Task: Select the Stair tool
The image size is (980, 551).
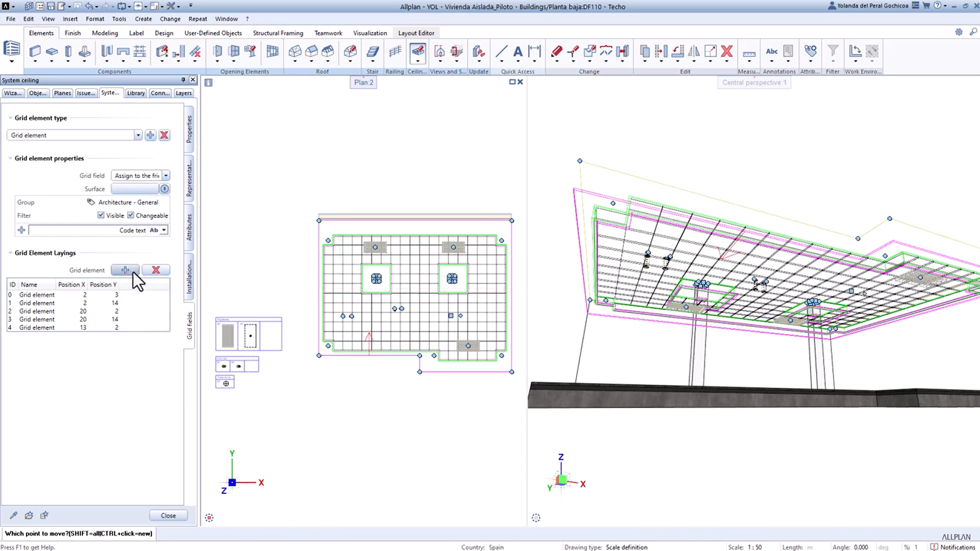Action: tap(372, 51)
